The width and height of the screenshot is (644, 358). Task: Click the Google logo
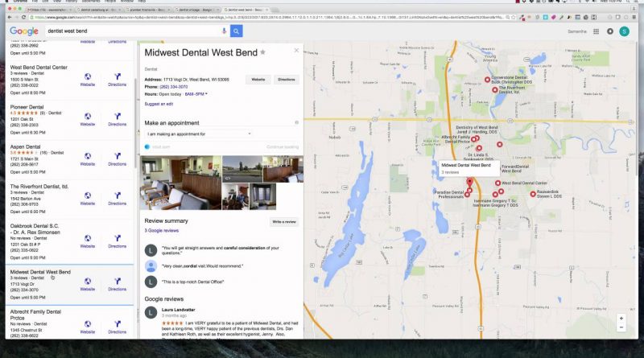tap(24, 31)
